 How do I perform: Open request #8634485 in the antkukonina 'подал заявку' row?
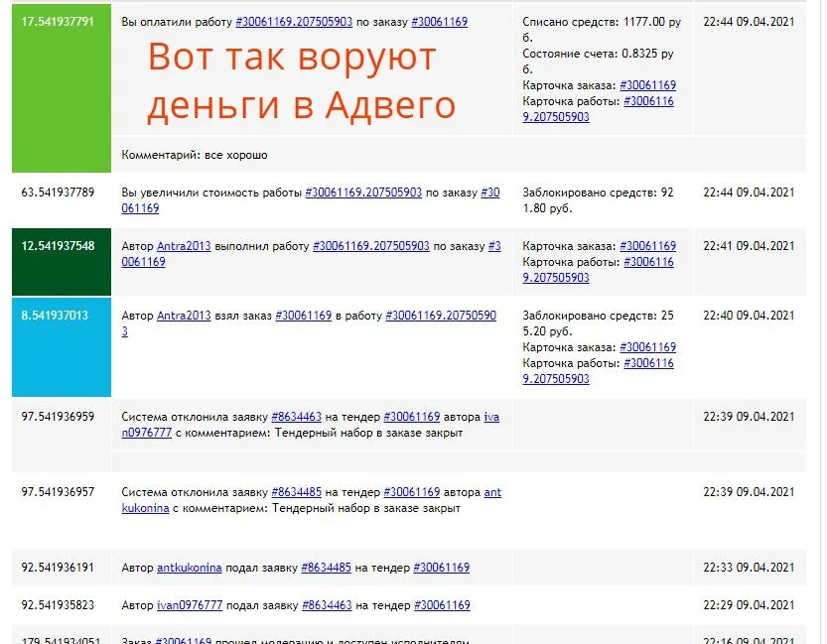(326, 568)
